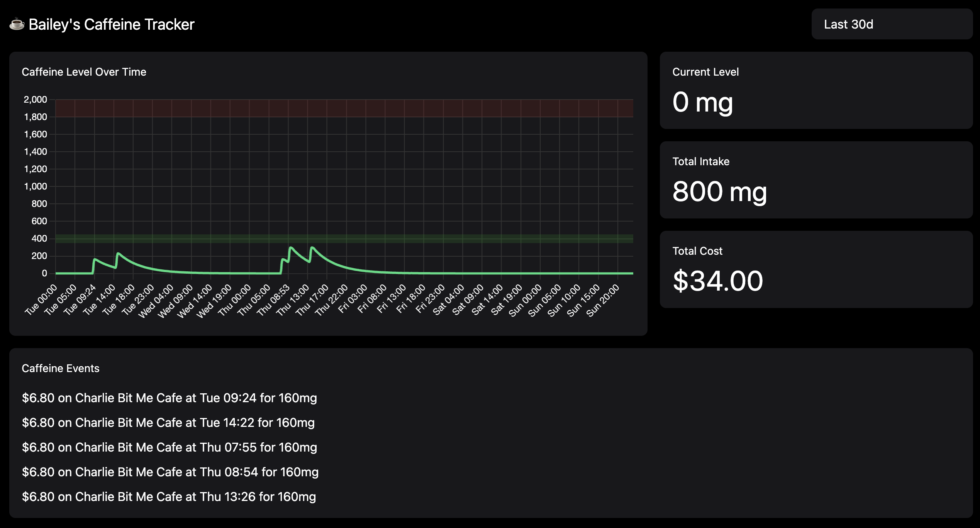Screen dimensions: 980x528
Task: Click the coffee cup icon in the header
Action: pyautogui.click(x=16, y=24)
